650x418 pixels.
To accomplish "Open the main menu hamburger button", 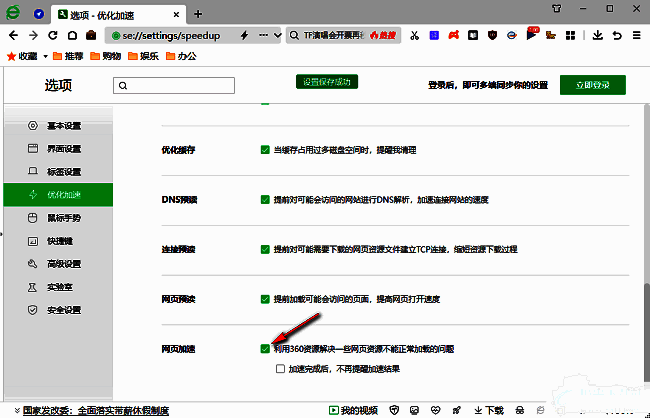I will [x=635, y=35].
